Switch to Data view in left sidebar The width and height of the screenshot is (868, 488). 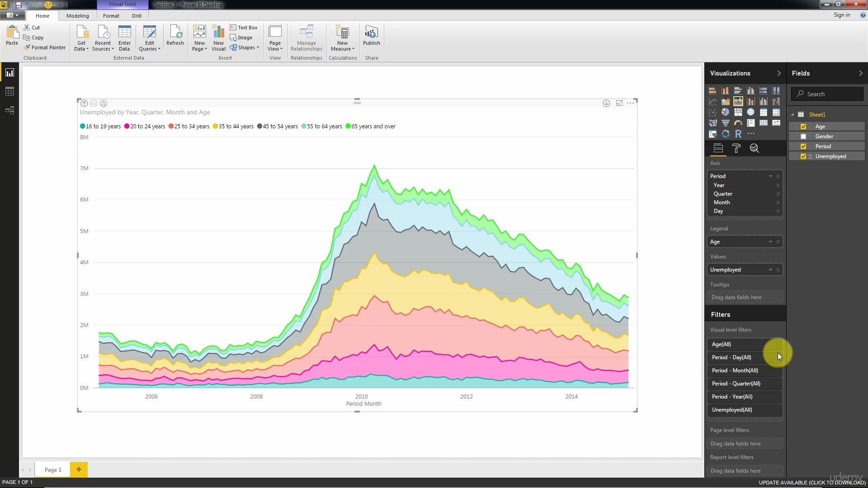coord(10,91)
